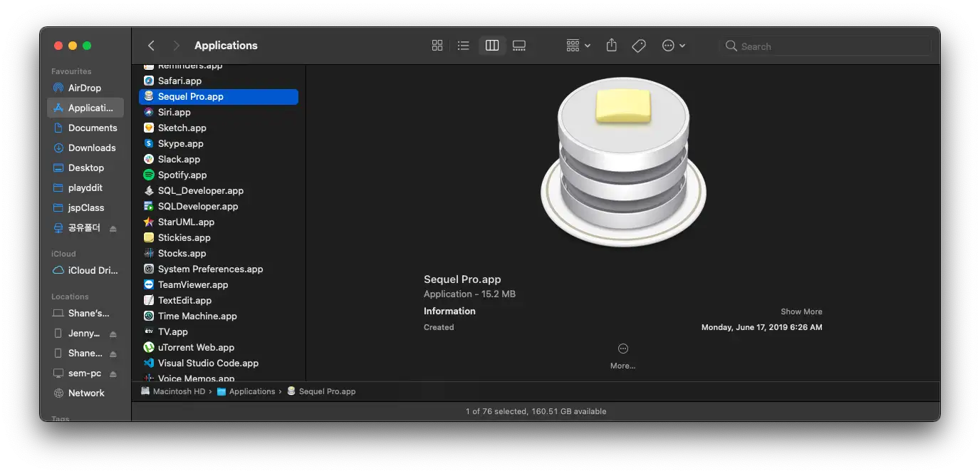Click the Created date value
The height and width of the screenshot is (474, 980).
(x=761, y=328)
